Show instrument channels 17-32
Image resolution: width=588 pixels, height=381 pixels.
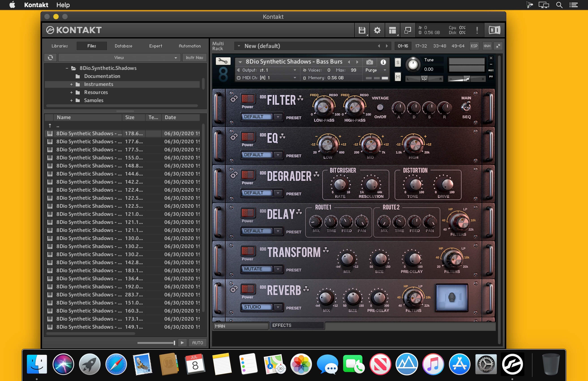coord(421,46)
